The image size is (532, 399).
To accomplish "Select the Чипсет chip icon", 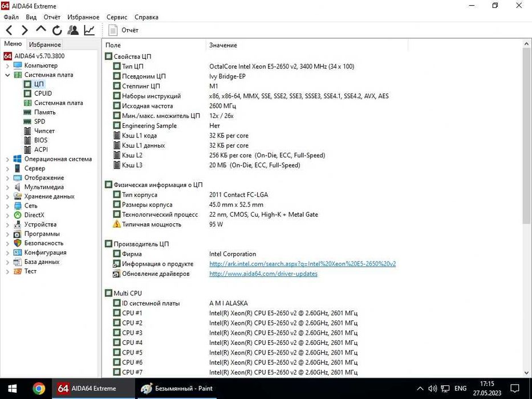I will [x=27, y=131].
